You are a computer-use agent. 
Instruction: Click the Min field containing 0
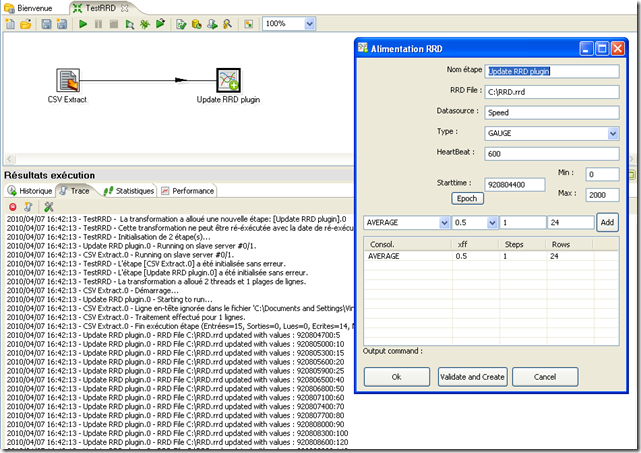pyautogui.click(x=602, y=175)
